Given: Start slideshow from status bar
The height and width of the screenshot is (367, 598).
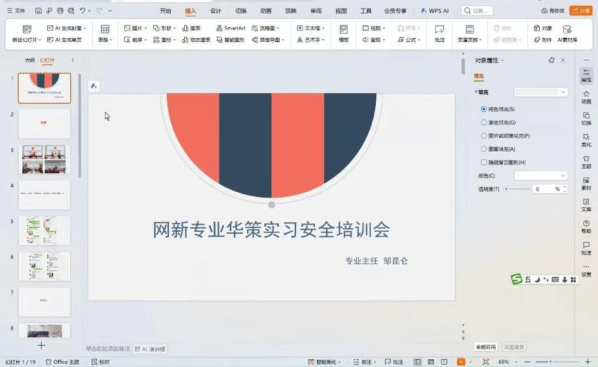Looking at the screenshot, I should pos(461,362).
